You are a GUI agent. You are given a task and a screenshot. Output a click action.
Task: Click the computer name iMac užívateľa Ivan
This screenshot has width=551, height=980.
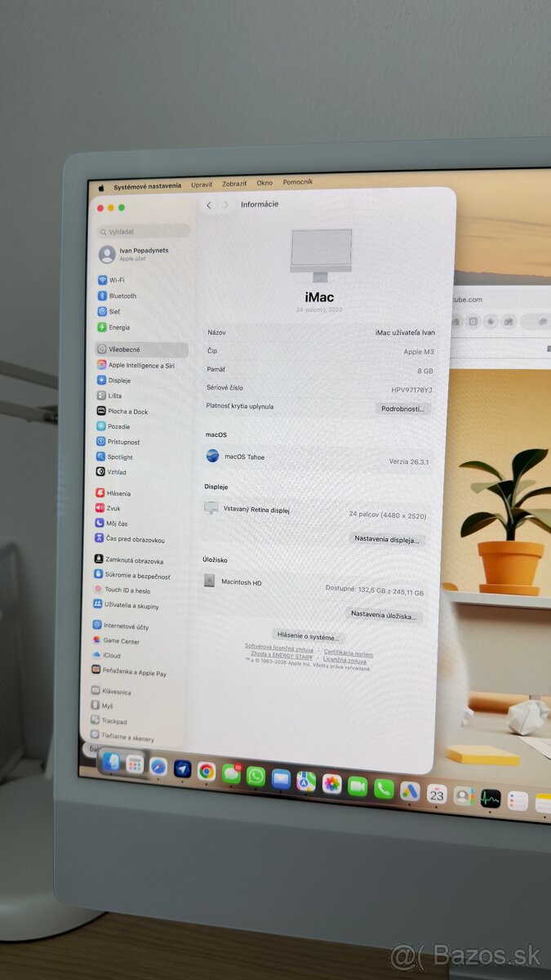tap(405, 332)
